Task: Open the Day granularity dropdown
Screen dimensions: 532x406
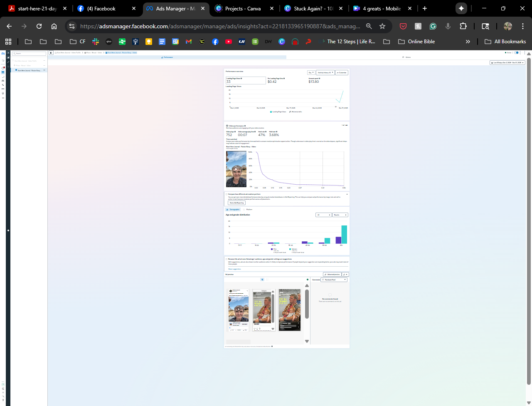Action: (x=311, y=73)
